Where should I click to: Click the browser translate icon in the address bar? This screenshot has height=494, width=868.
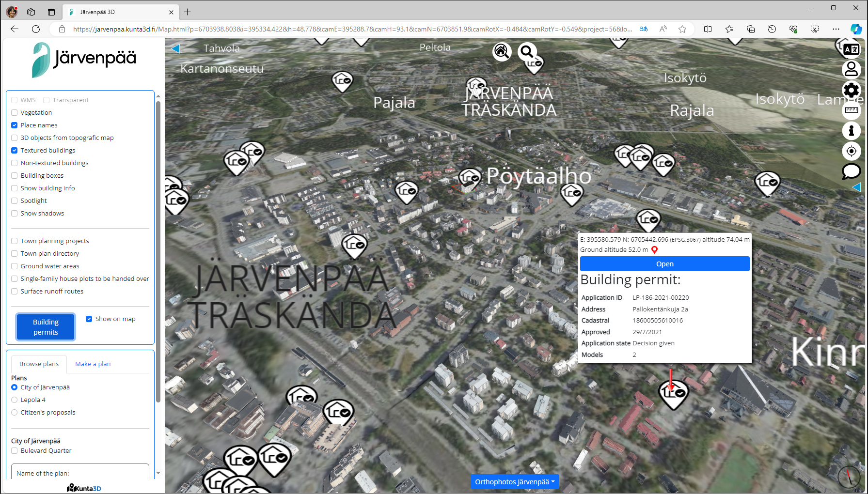coord(644,29)
